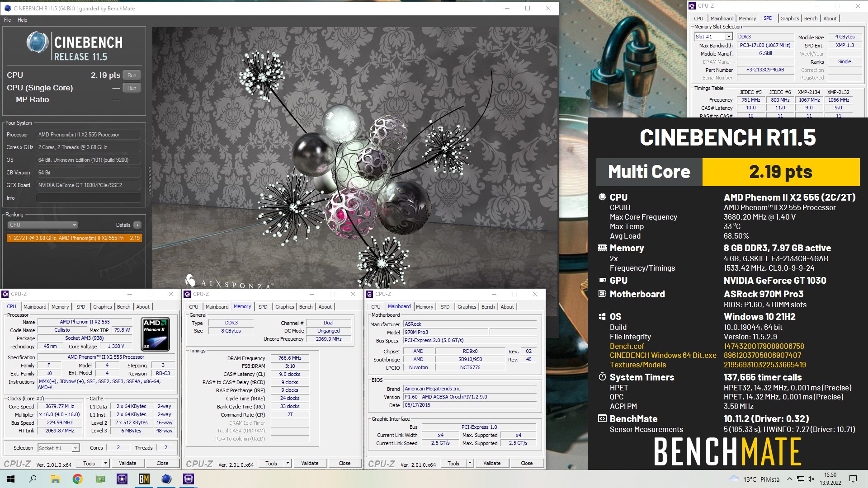868x488 pixels.
Task: Click Cinebench title bar app icon
Action: (x=8, y=8)
